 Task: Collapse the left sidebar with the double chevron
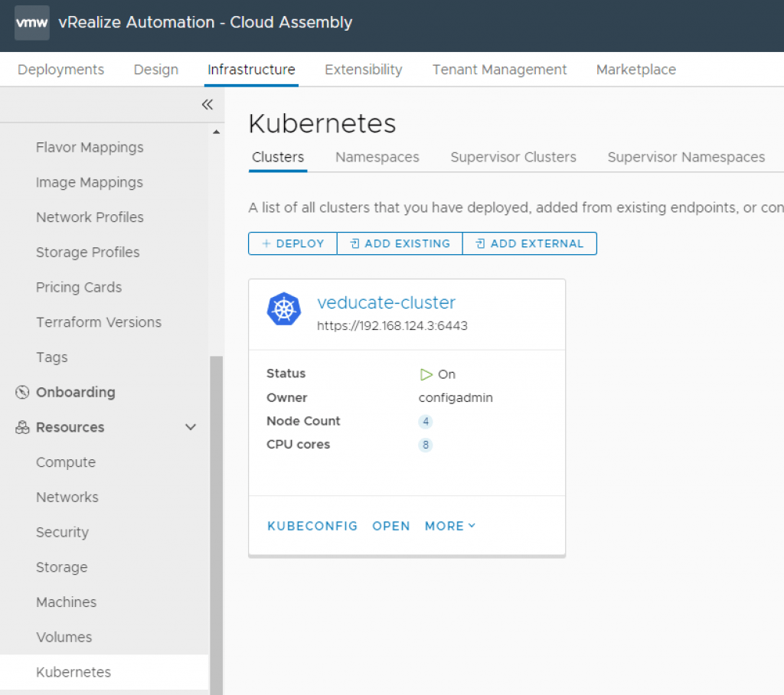point(206,104)
